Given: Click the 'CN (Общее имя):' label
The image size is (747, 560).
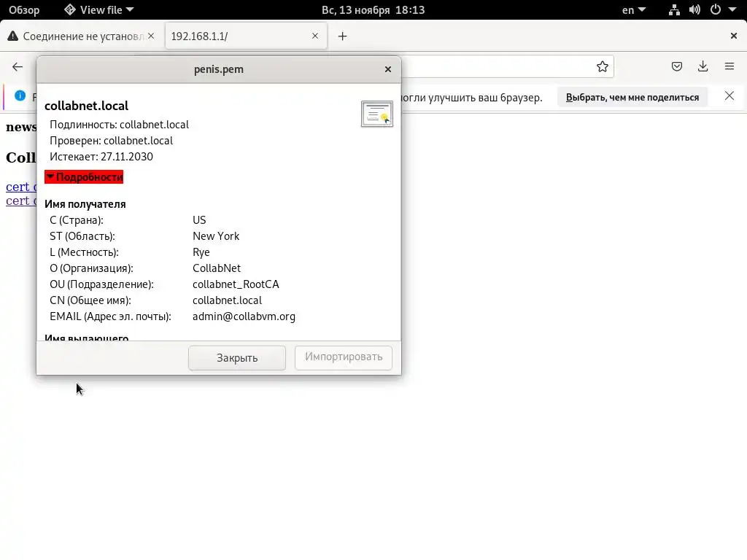Looking at the screenshot, I should pos(90,300).
